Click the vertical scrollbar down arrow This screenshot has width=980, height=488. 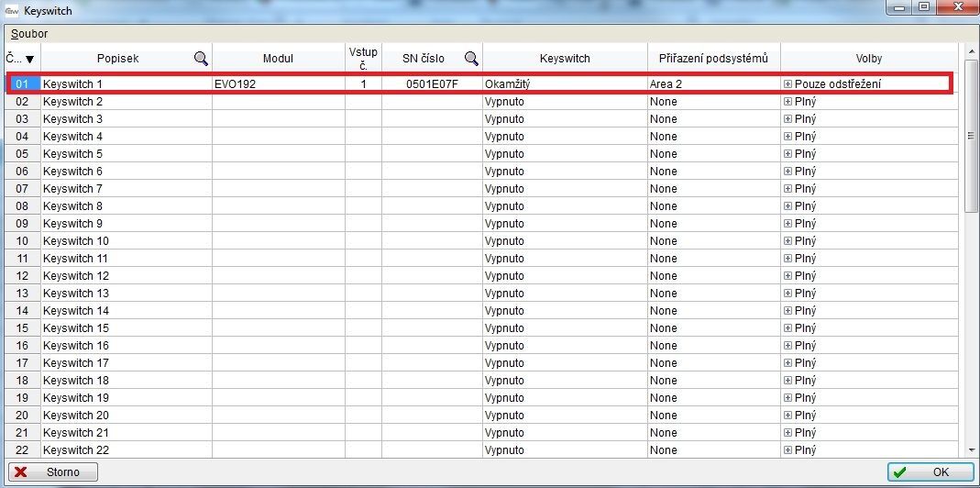[x=971, y=449]
